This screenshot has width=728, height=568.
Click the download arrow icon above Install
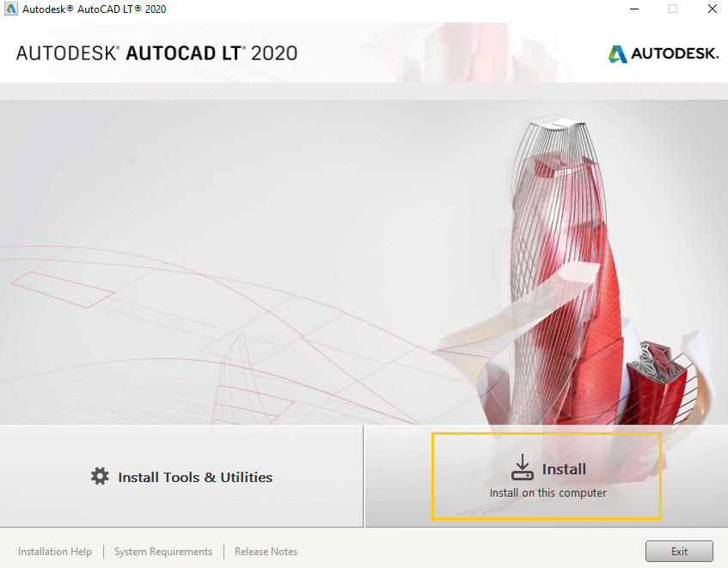click(522, 463)
